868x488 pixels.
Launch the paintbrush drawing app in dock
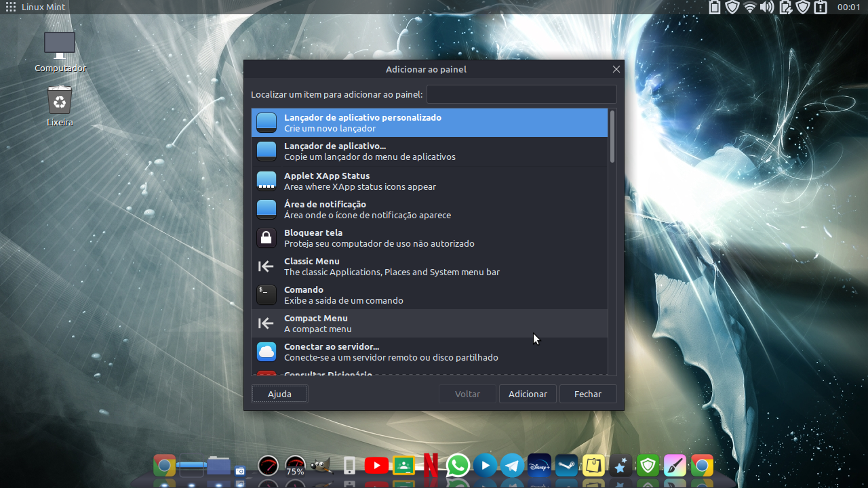pos(675,466)
